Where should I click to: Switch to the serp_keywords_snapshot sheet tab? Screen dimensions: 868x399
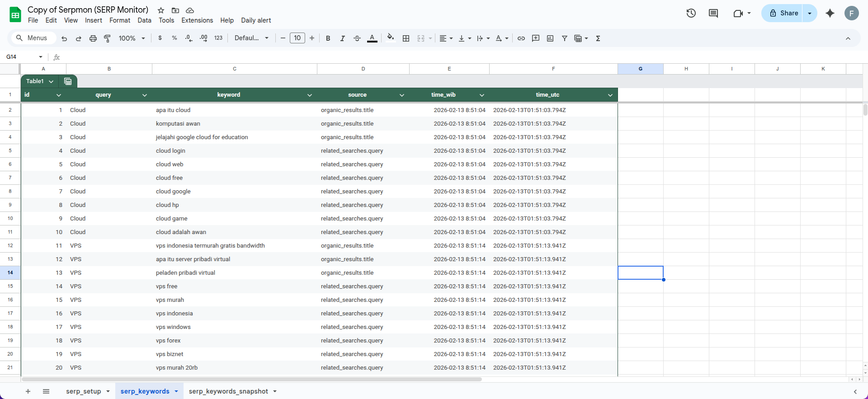(228, 391)
